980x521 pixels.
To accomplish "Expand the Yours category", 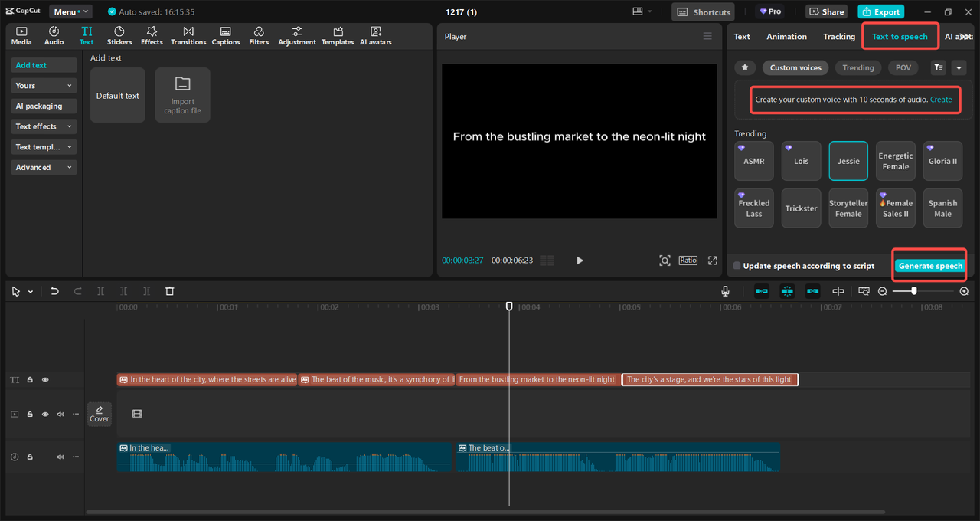I will pos(44,86).
